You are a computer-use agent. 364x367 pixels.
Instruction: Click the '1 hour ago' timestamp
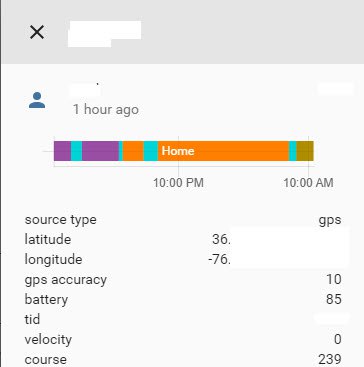(x=106, y=109)
